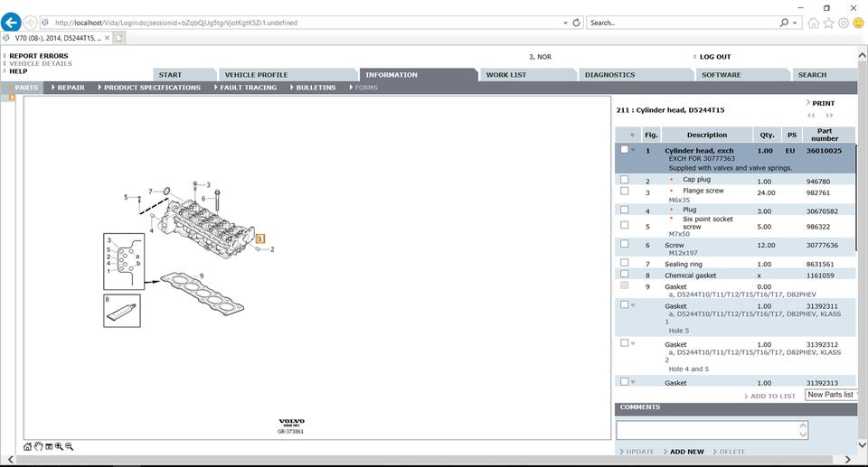The width and height of the screenshot is (868, 467).
Task: Open the New Parts list dropdown
Action: 831,395
